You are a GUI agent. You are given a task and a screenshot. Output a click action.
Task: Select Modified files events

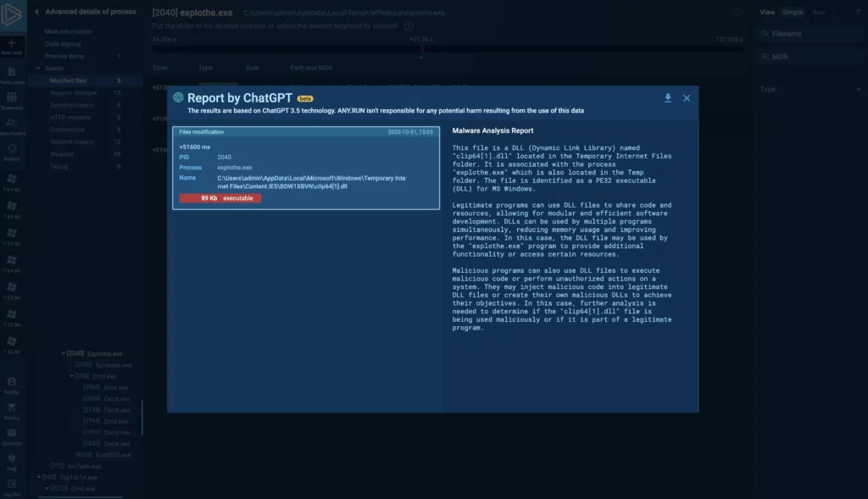pyautogui.click(x=86, y=80)
